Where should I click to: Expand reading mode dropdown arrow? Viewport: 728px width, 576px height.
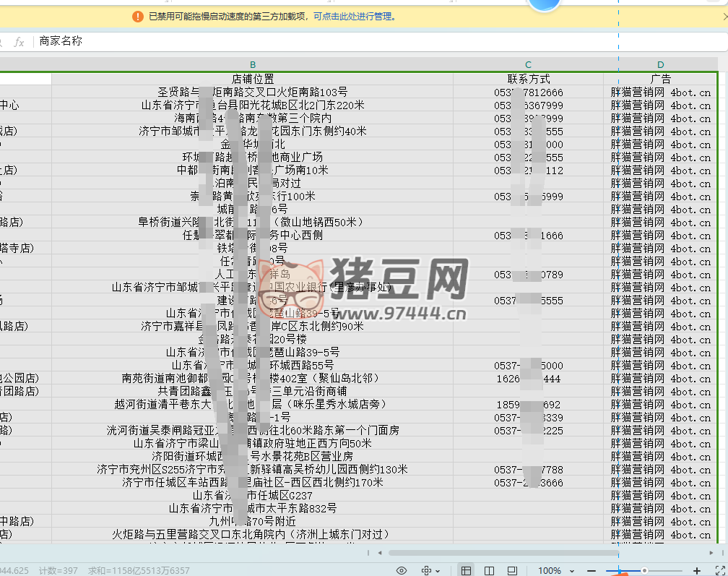tap(438, 571)
